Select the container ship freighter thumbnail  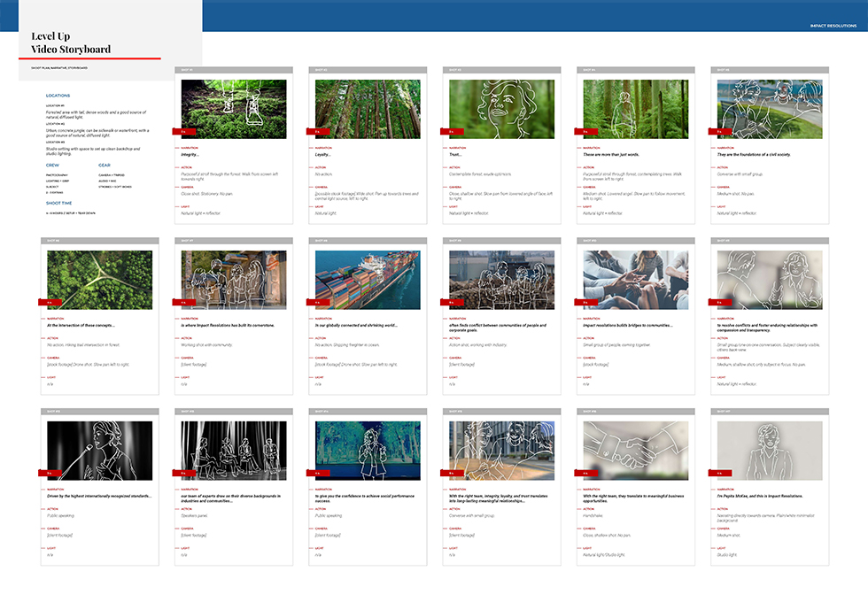coord(368,280)
